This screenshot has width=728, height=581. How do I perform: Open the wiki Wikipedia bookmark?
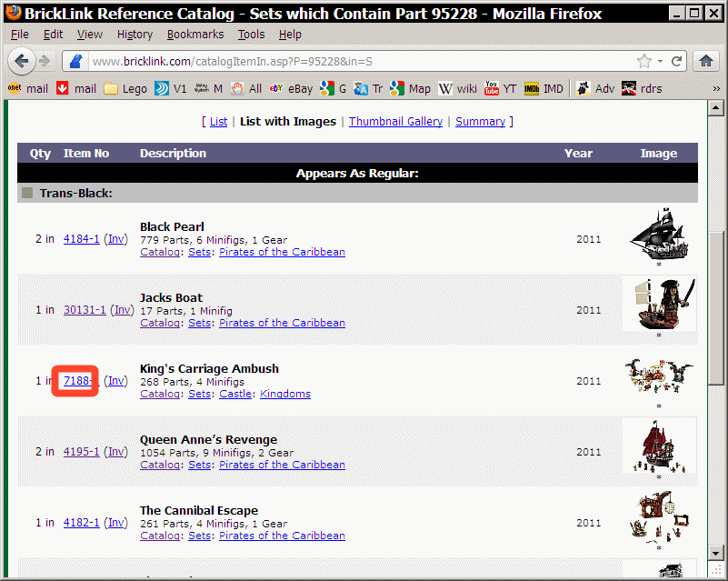point(458,88)
